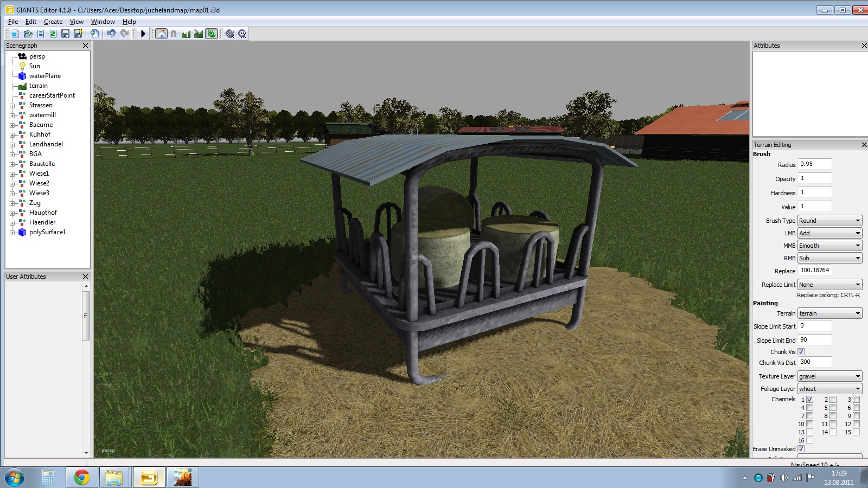
Task: Toggle the Chunk Vis checkbox
Action: click(801, 352)
